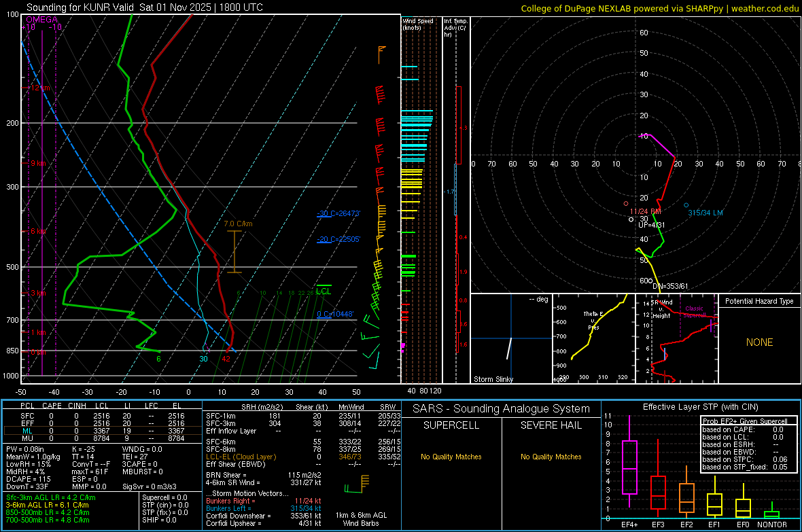Screen dimensions: 802x532
Task: Click the CINH column header
Action: click(77, 406)
